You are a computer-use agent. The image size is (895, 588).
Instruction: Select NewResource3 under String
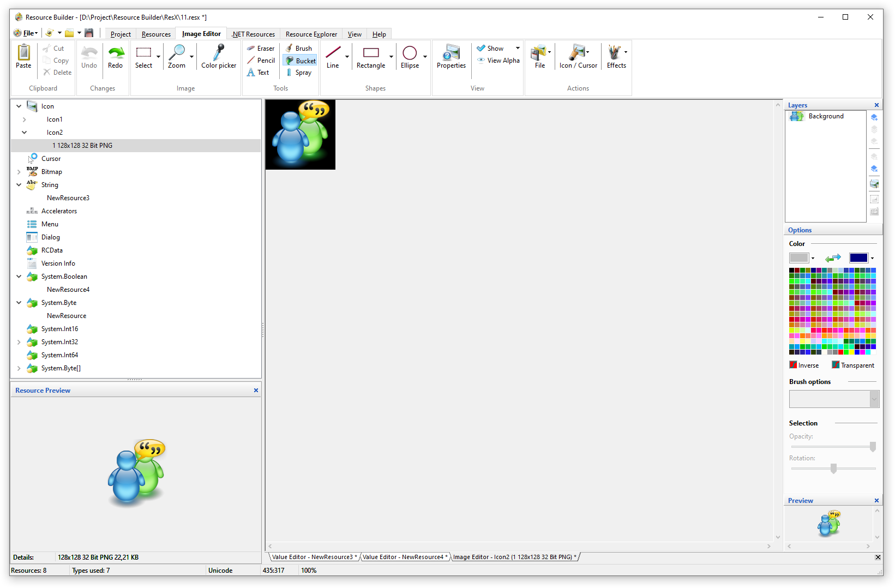[68, 198]
